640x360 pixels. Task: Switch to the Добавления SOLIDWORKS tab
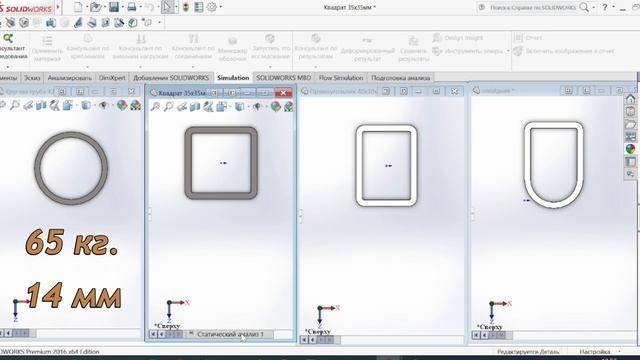click(171, 78)
